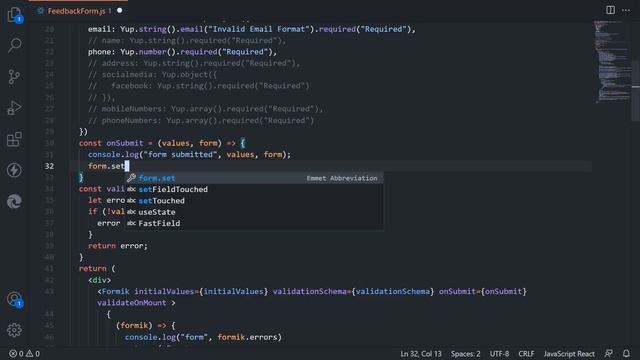Click '(formik) =>' arrow function text
The height and width of the screenshot is (360, 640).
(141, 326)
